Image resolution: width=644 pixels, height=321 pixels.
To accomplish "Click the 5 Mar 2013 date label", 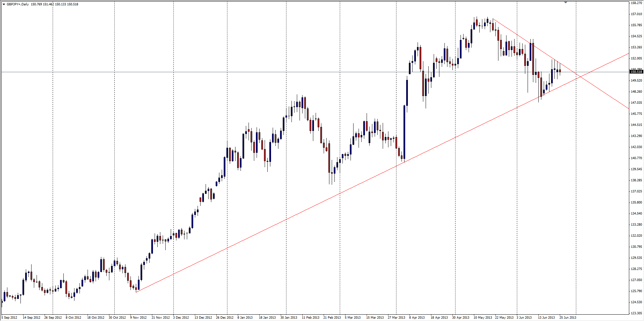I will tap(353, 318).
